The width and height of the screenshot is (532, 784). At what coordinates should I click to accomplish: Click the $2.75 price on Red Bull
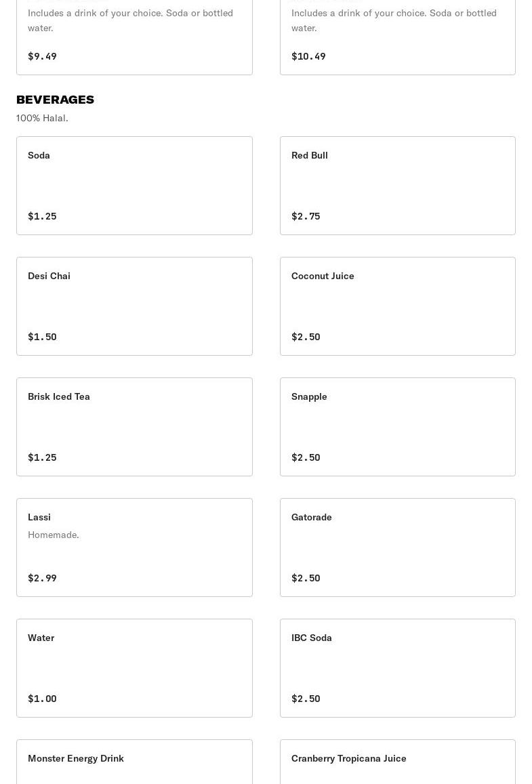306,216
